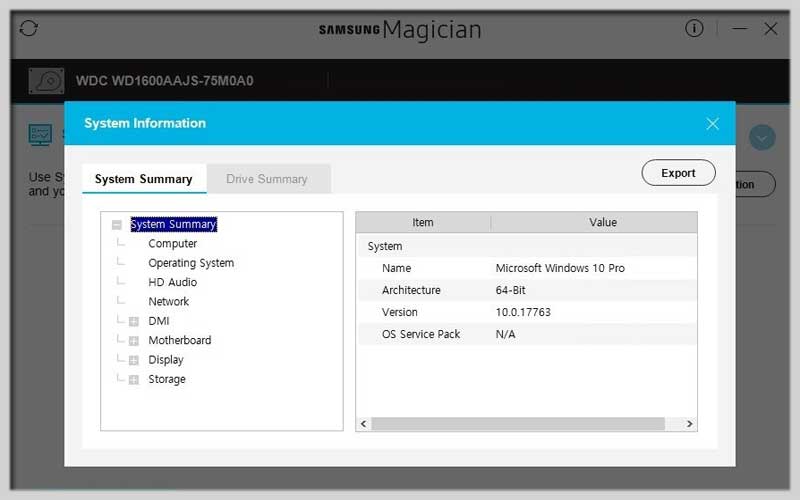This screenshot has height=500, width=800.
Task: Select Computer in the tree
Action: click(172, 244)
